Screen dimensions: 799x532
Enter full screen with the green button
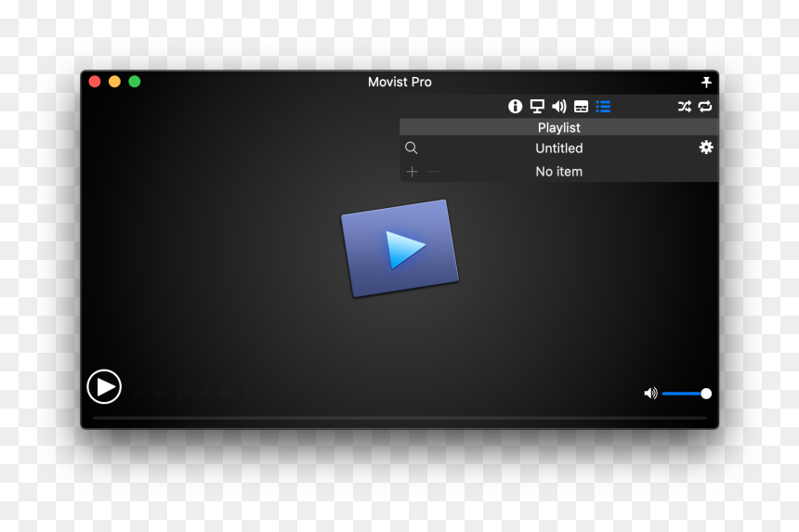coord(135,82)
